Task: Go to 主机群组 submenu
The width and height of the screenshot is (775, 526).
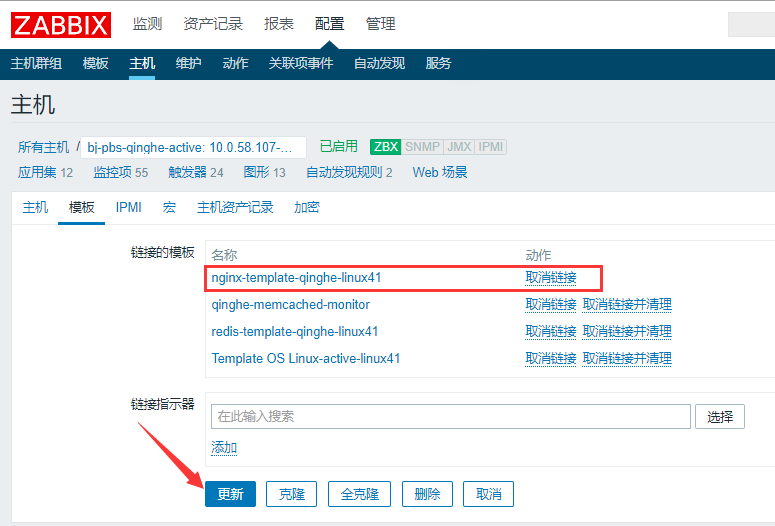Action: point(36,63)
